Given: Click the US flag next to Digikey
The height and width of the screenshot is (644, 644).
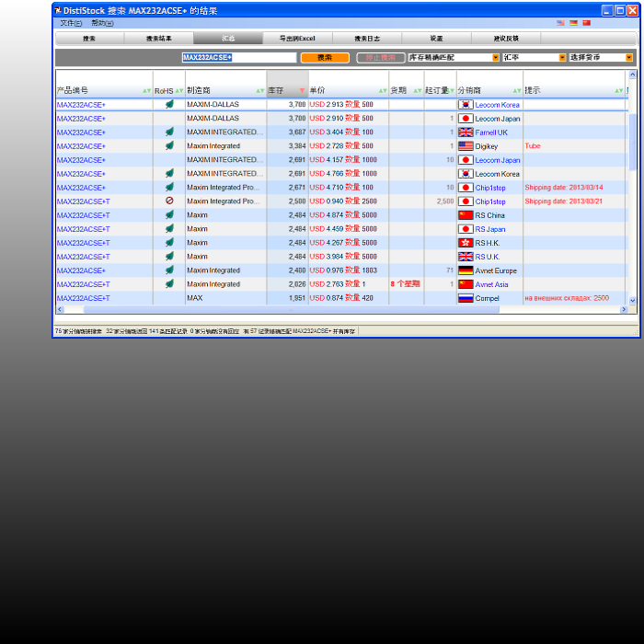Looking at the screenshot, I should (x=466, y=146).
